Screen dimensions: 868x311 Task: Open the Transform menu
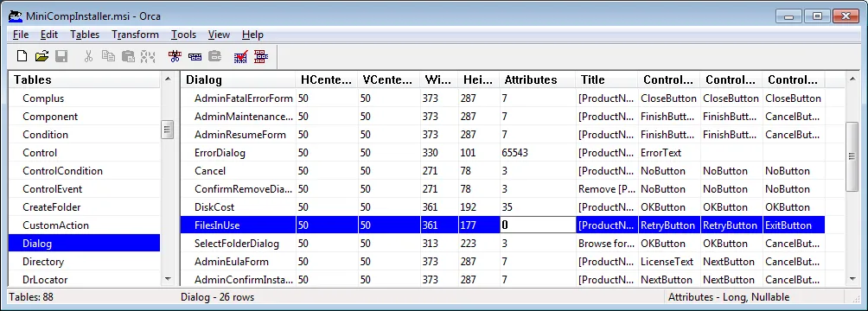135,35
